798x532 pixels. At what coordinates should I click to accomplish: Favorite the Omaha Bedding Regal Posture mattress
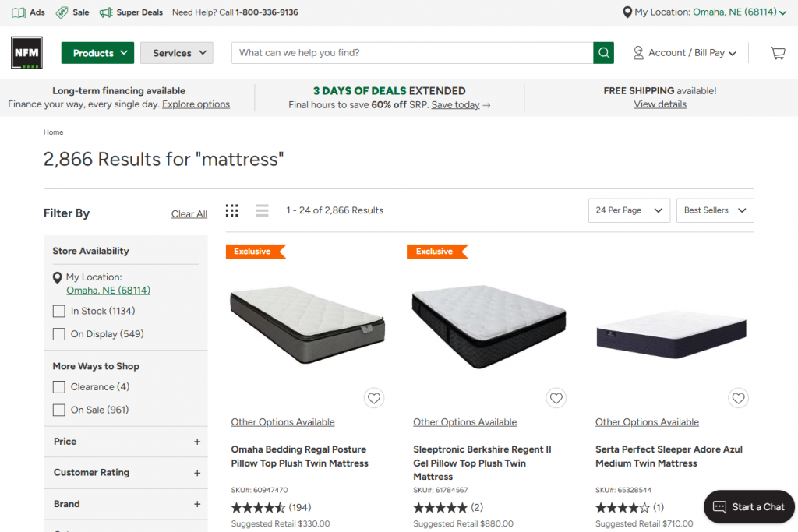pos(374,398)
